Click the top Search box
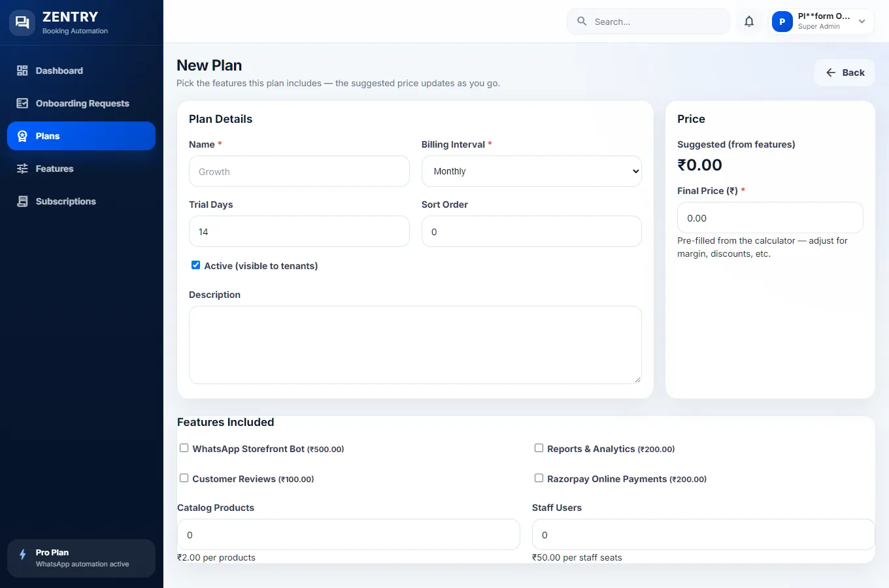 [648, 22]
